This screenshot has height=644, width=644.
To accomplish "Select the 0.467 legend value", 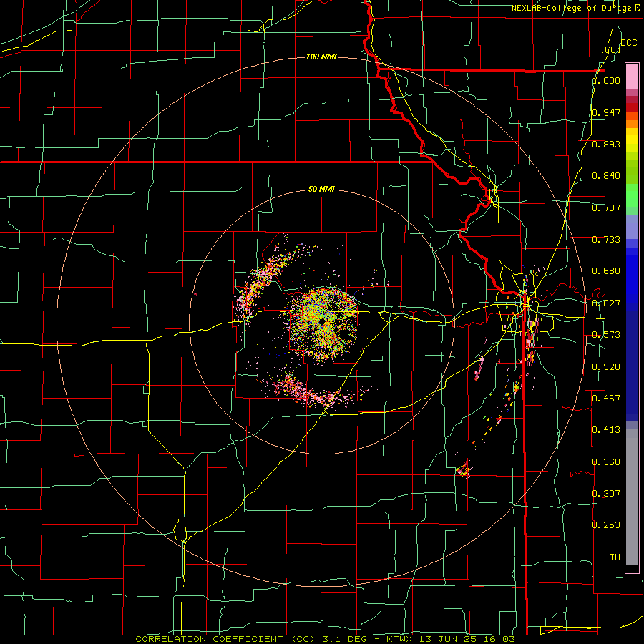I will coord(606,398).
